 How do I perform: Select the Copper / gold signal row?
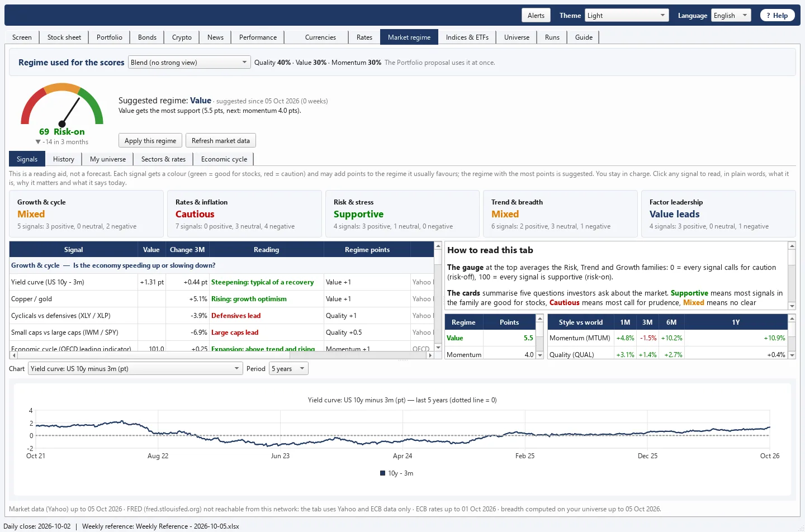(222, 299)
